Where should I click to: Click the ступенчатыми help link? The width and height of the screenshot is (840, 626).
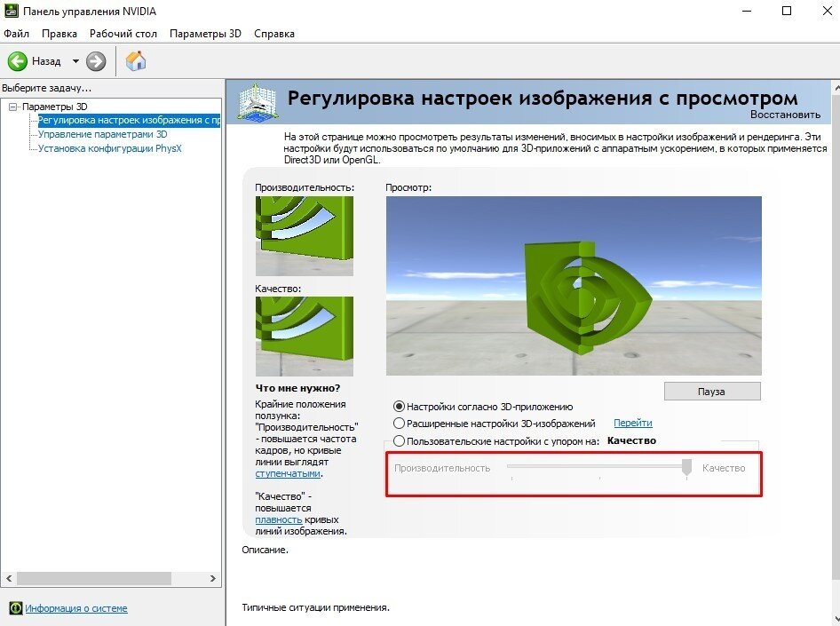[x=288, y=473]
